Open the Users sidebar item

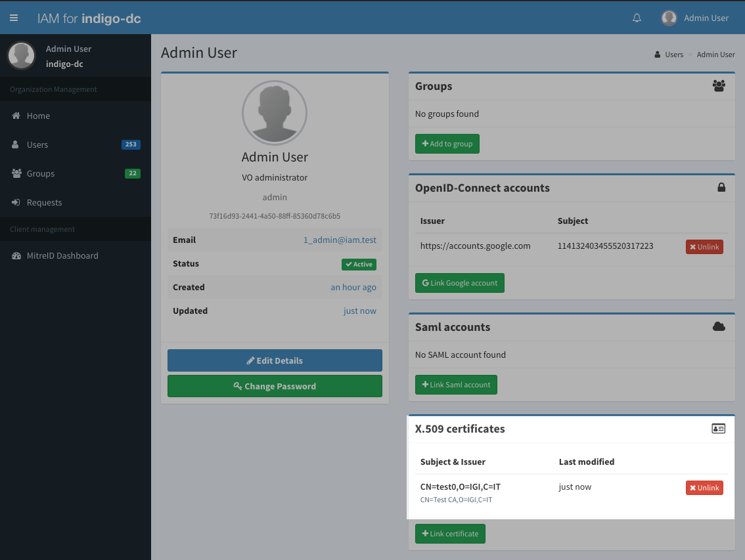[x=37, y=145]
